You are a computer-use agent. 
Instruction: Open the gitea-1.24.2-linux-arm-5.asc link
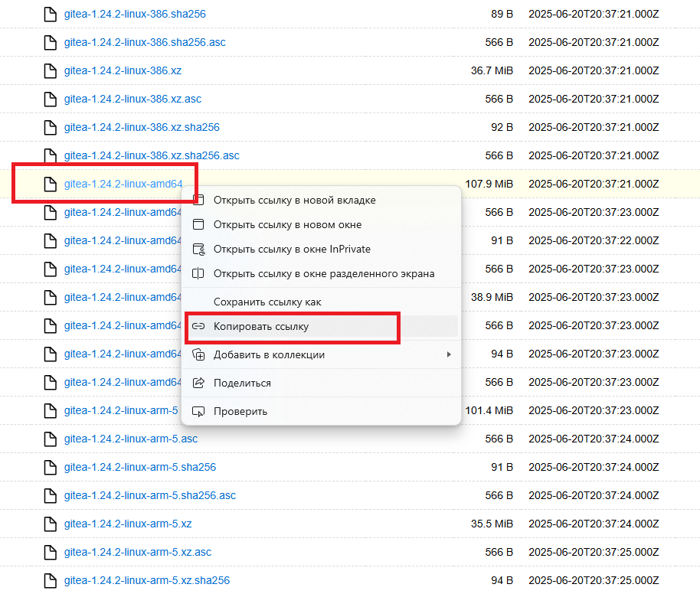(x=131, y=439)
